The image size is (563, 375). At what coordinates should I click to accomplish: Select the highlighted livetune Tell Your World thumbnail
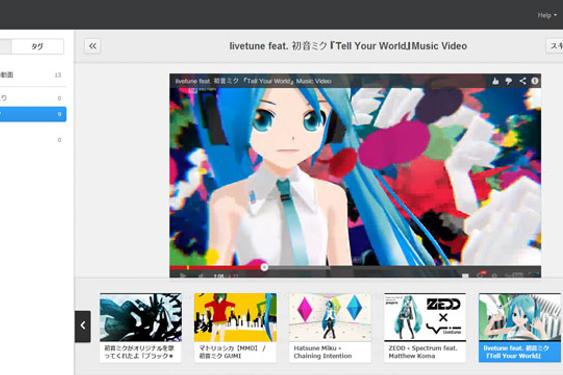pos(520,327)
